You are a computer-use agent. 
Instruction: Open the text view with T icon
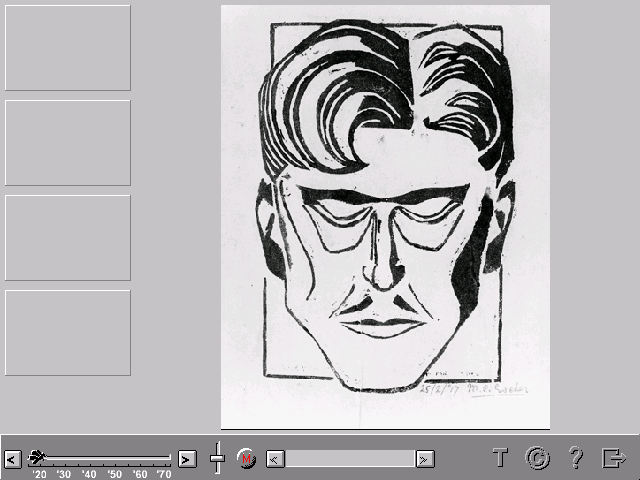pyautogui.click(x=501, y=458)
